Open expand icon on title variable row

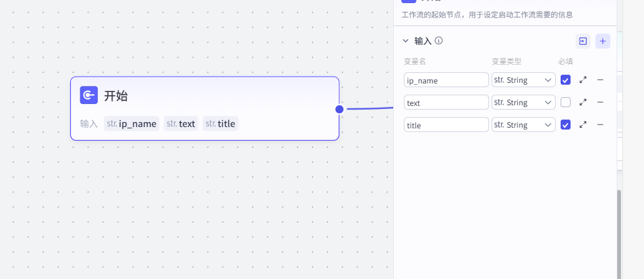[583, 125]
